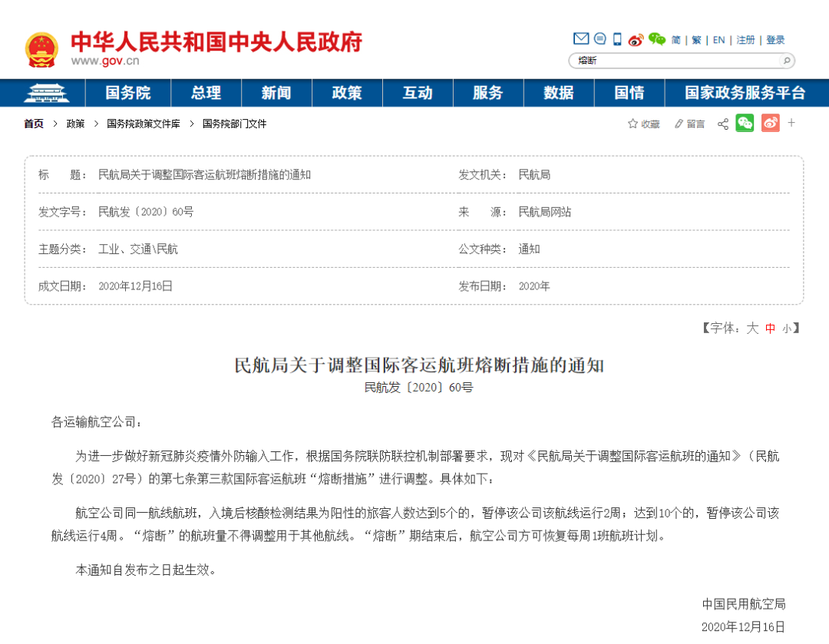Image resolution: width=829 pixels, height=644 pixels.
Task: Click the article heading 民航局关于调整国际客运航班熔断措施的通知
Action: tap(419, 365)
